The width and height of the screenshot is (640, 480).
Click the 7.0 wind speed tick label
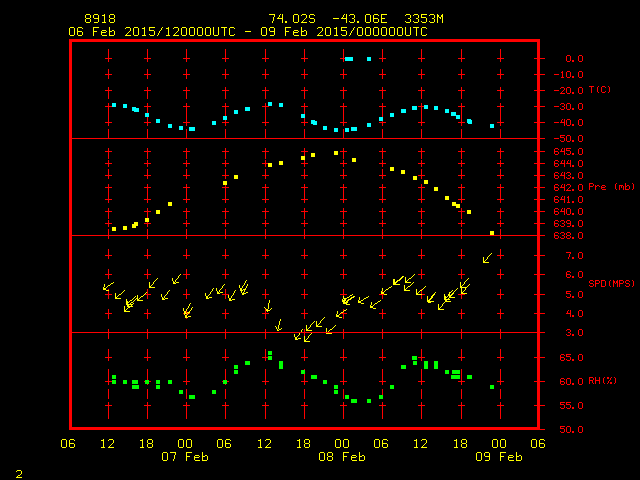574,256
